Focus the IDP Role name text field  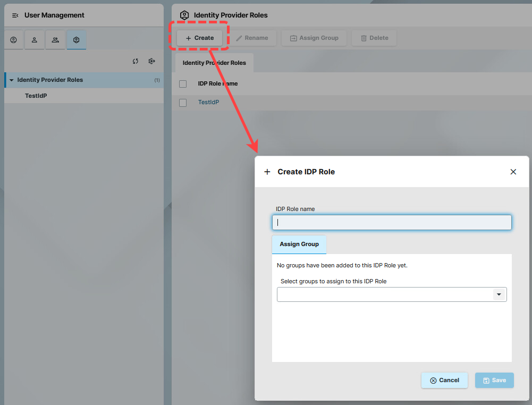point(392,222)
